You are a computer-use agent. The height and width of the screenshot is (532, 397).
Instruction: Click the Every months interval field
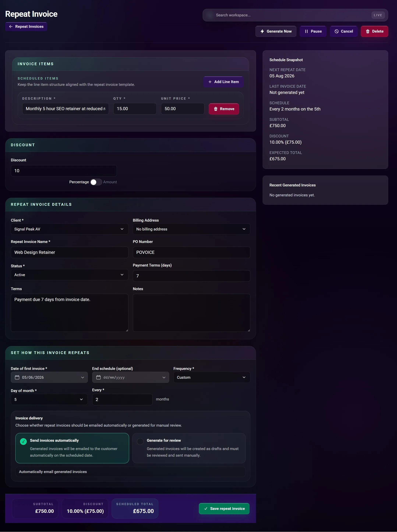(x=122, y=399)
